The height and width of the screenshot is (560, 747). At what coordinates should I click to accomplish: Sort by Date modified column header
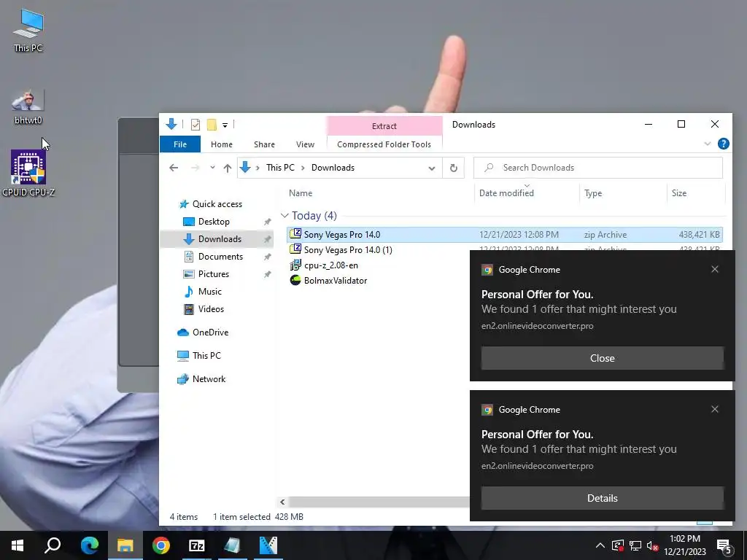tap(506, 192)
